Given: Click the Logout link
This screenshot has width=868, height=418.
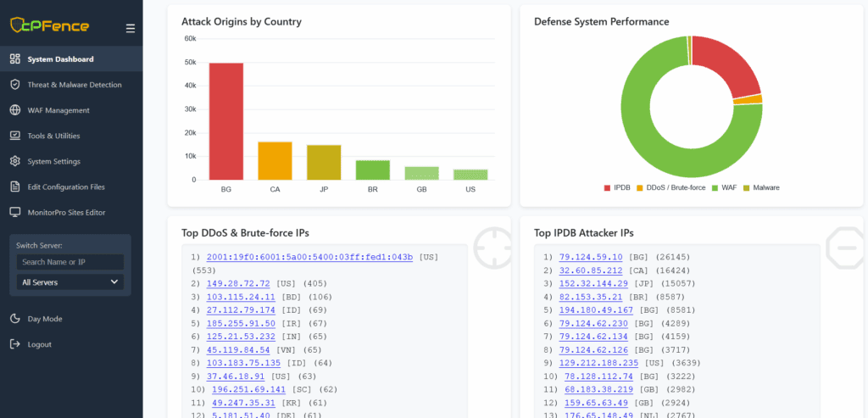Looking at the screenshot, I should (39, 344).
